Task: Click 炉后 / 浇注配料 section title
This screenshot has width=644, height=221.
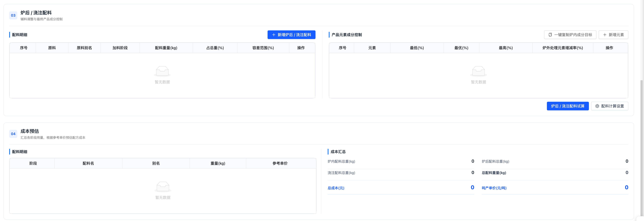Action: [x=36, y=13]
